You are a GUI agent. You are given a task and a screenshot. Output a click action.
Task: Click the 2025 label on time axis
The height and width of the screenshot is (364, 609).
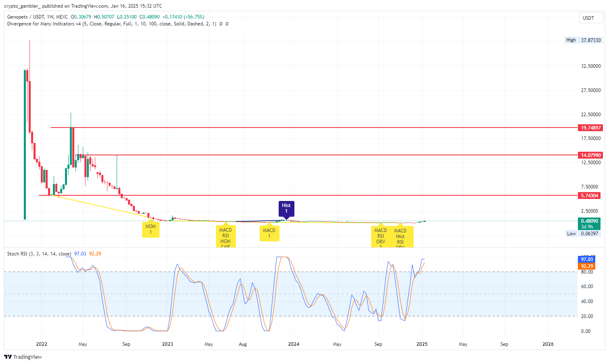pos(422,344)
